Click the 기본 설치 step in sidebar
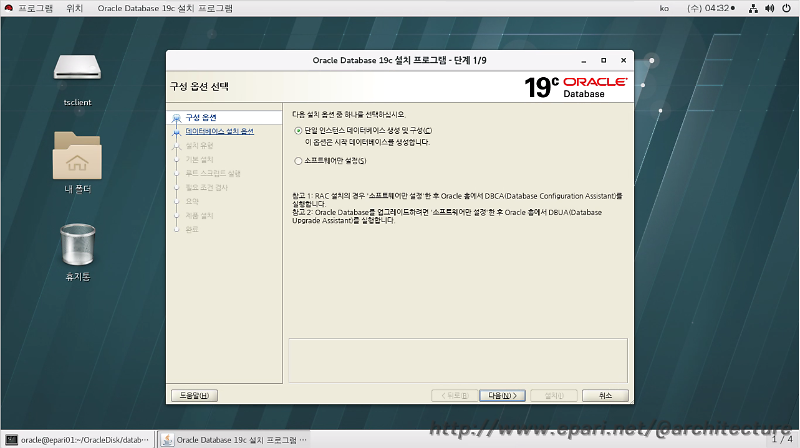 click(199, 160)
